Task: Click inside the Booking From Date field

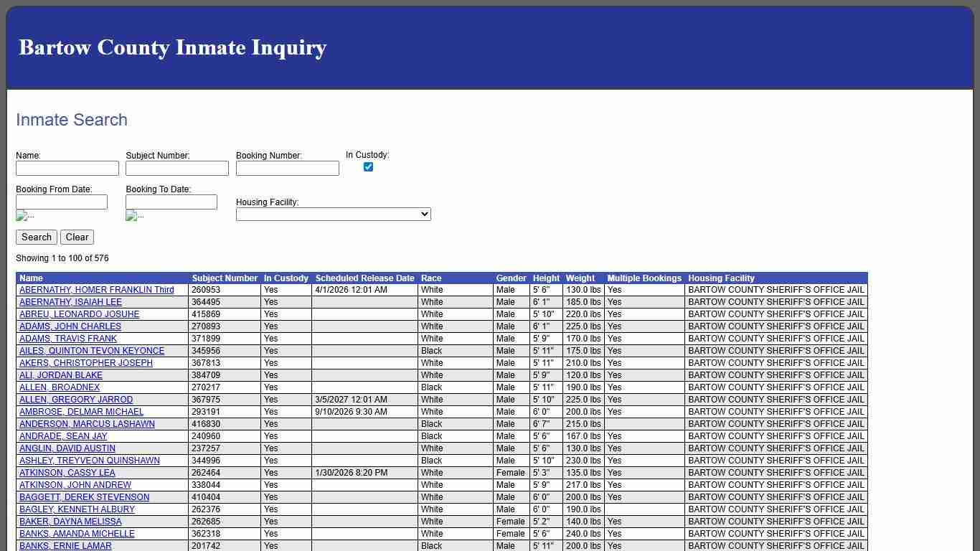Action: pos(62,202)
